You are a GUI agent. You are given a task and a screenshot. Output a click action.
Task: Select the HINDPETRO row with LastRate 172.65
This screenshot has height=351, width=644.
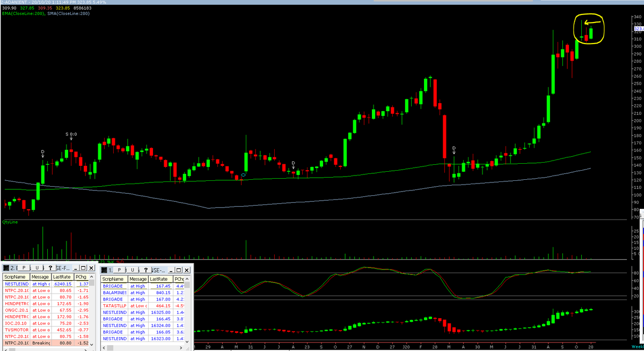46,303
